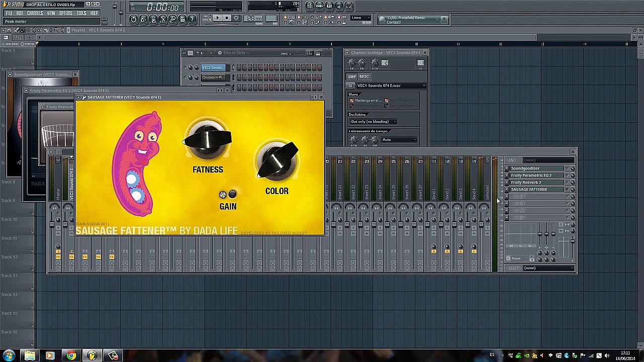Click the question-mark help shortcut icon
The image size is (644, 362).
[192, 19]
